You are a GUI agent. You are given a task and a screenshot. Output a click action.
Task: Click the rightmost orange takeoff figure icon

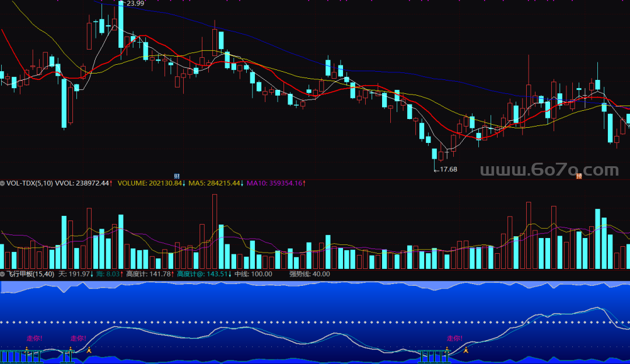tap(466, 350)
